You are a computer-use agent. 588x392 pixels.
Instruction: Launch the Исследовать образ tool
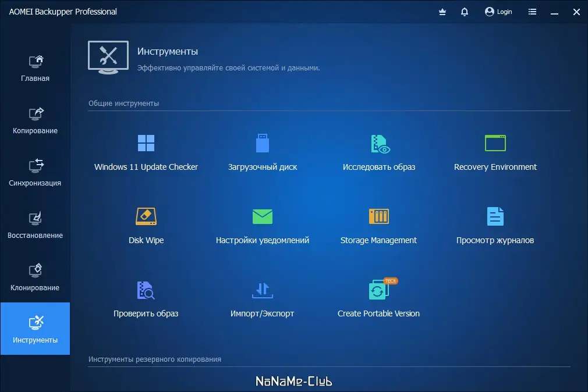pos(379,153)
